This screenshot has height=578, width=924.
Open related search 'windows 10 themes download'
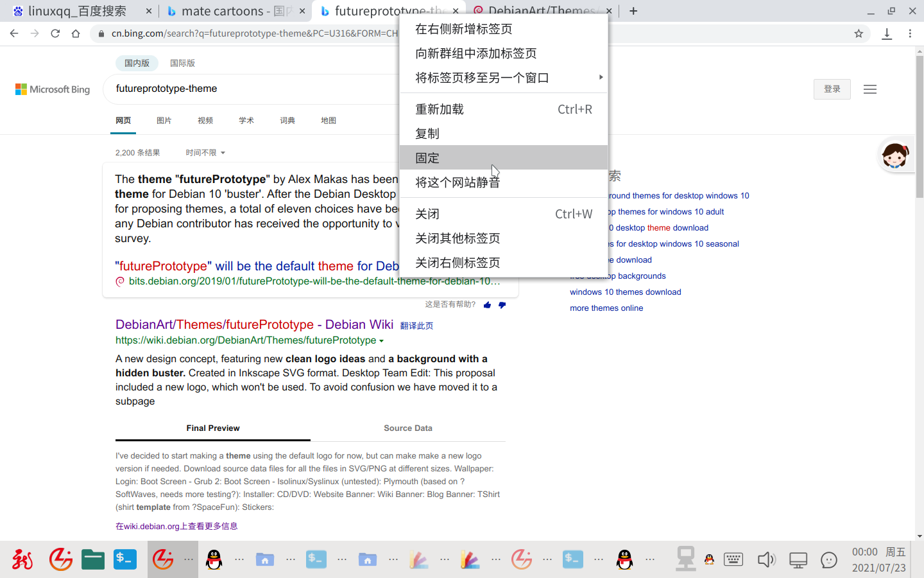pos(626,292)
